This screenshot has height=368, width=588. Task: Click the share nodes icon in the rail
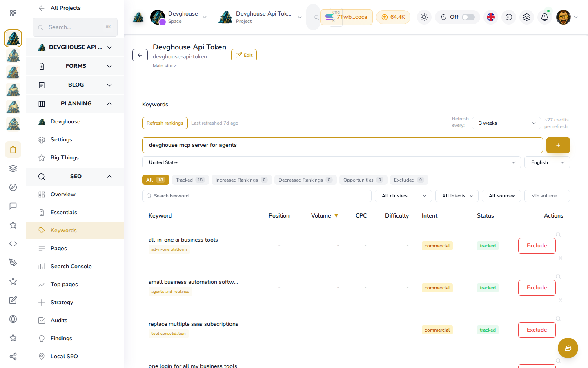click(x=13, y=357)
